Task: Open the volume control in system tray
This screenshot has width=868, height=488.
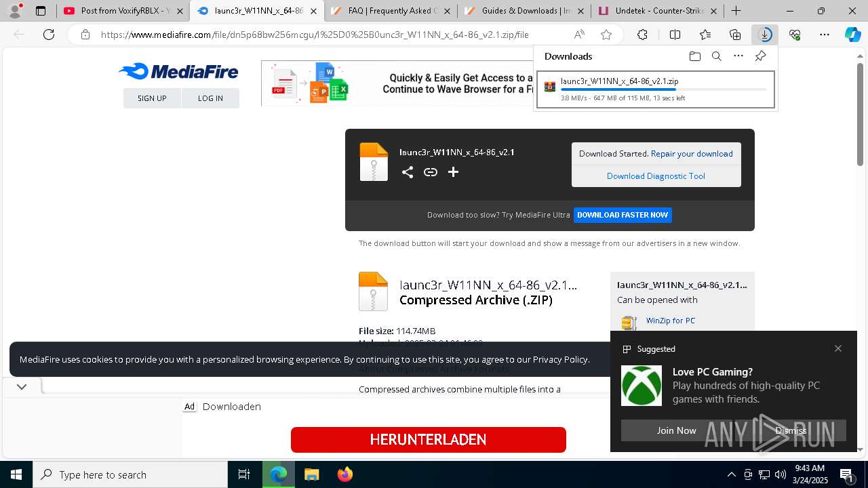Action: pos(780,474)
